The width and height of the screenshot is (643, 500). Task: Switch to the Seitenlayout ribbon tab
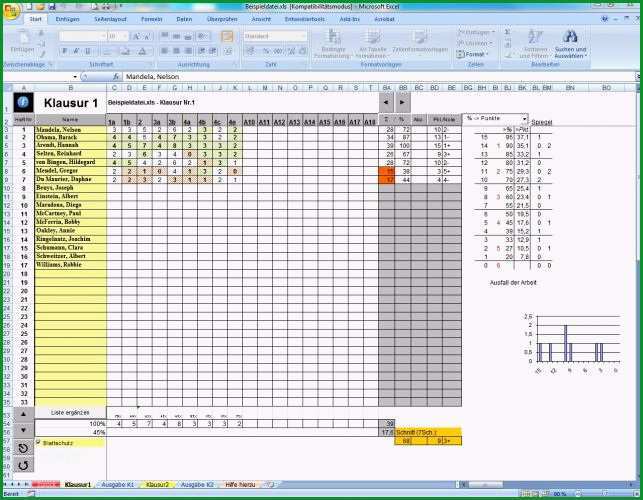pyautogui.click(x=110, y=19)
